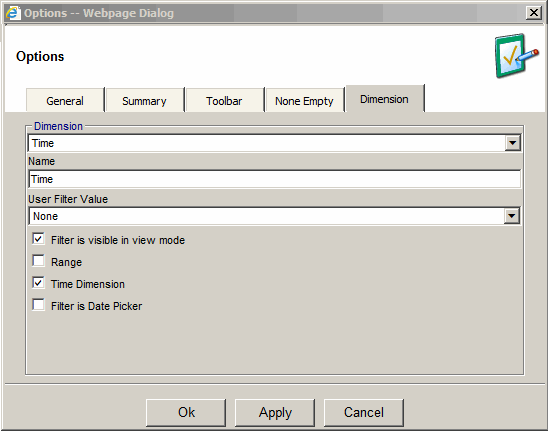Enable Filter is Date Picker checkbox
Viewport: 548px width, 431px height.
click(38, 304)
